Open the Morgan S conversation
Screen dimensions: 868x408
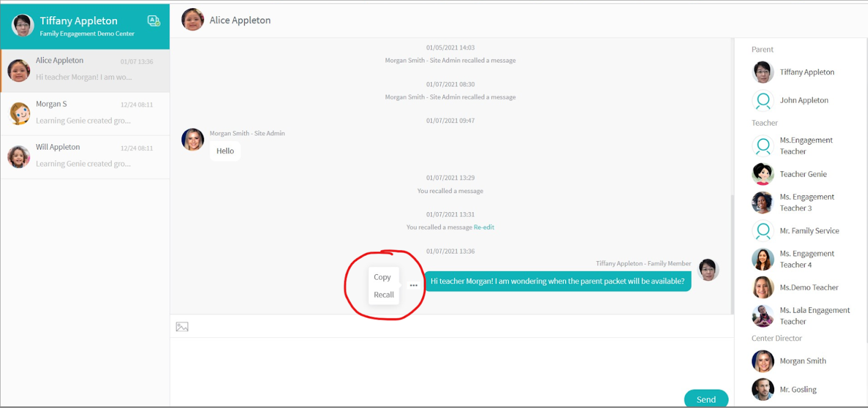[x=85, y=113]
